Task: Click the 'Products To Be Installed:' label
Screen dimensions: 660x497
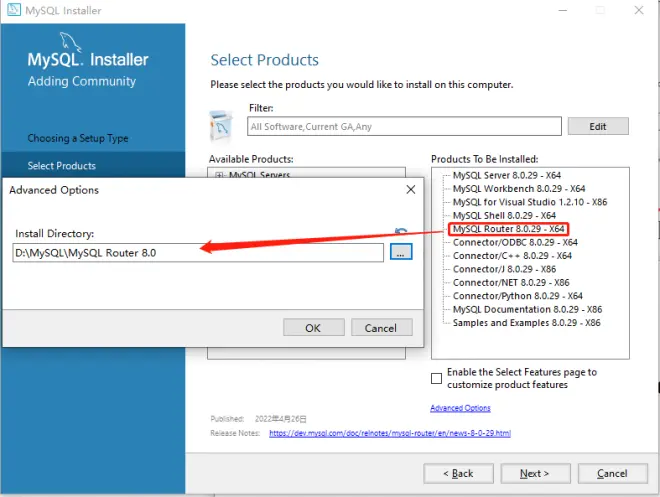Action: pos(484,159)
